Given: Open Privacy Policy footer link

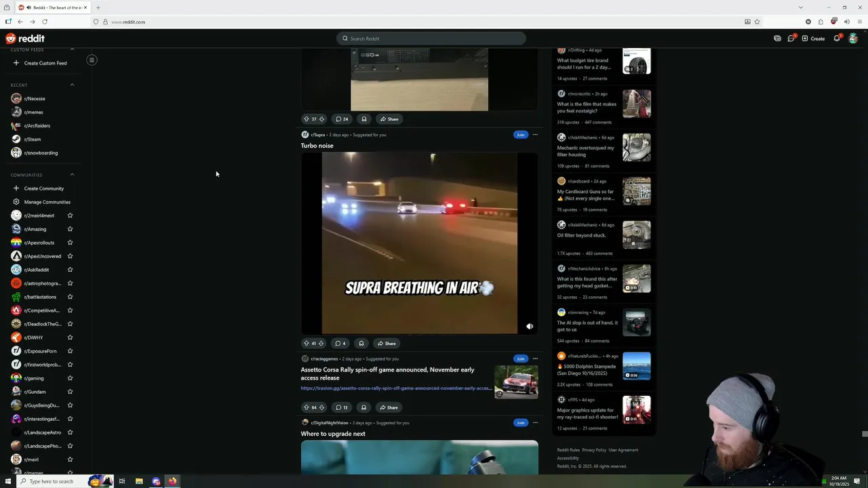Looking at the screenshot, I should pos(594,450).
